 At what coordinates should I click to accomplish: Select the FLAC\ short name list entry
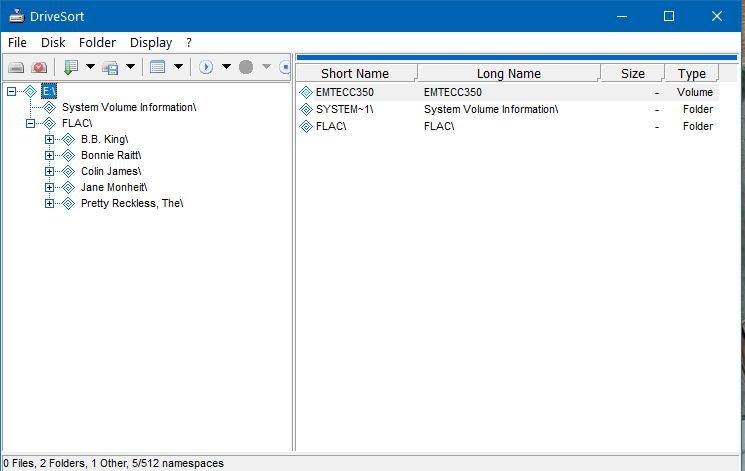click(331, 126)
